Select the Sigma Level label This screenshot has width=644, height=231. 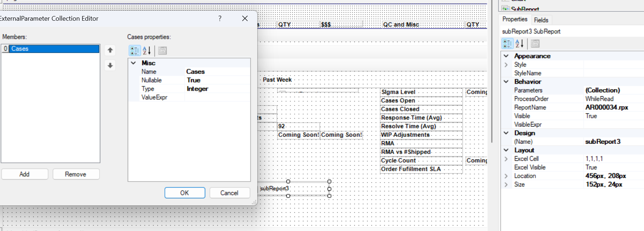421,92
